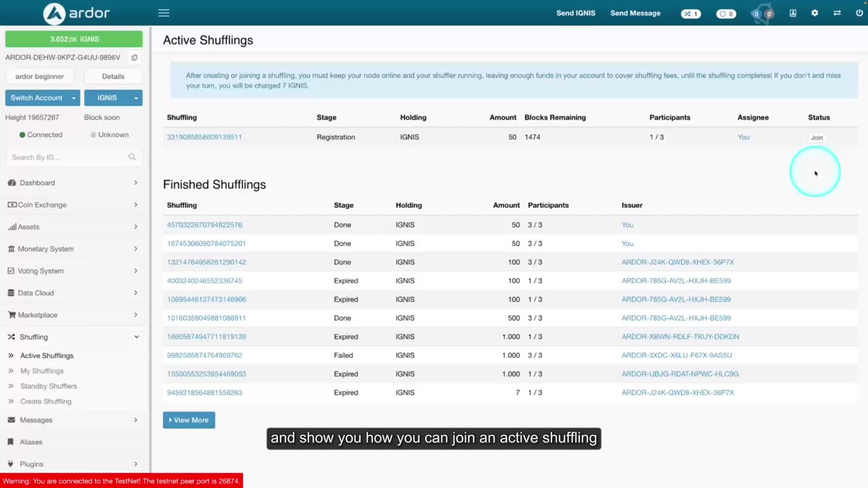868x488 pixels.
Task: Open issuer ARDOR-UBJG-RDAT-NPWC-HLC9G
Action: click(680, 374)
